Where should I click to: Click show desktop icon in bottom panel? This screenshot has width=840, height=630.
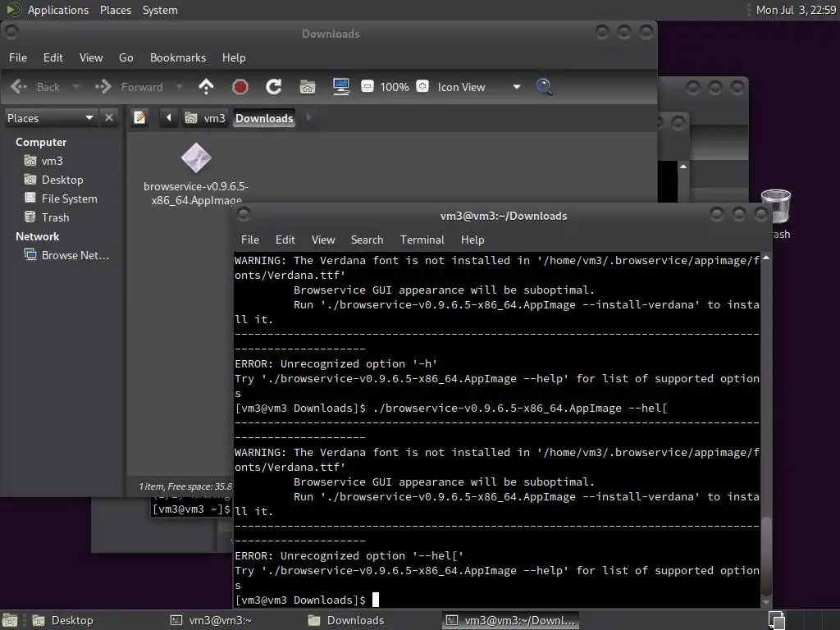tap(10, 620)
